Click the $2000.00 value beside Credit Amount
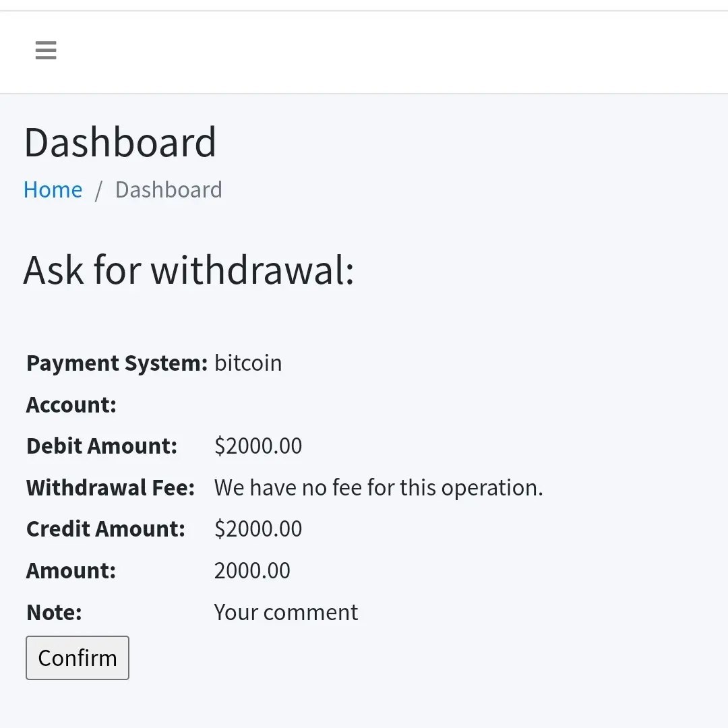This screenshot has height=728, width=728. point(258,529)
